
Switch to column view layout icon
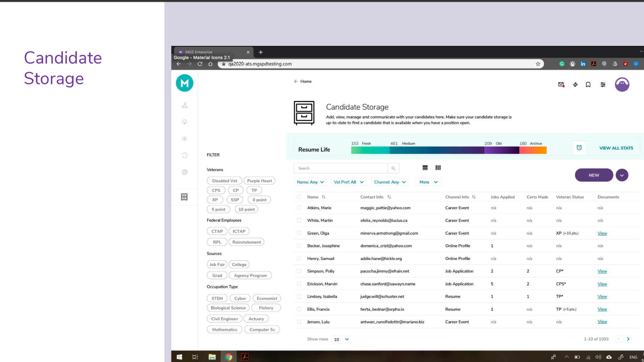[438, 168]
